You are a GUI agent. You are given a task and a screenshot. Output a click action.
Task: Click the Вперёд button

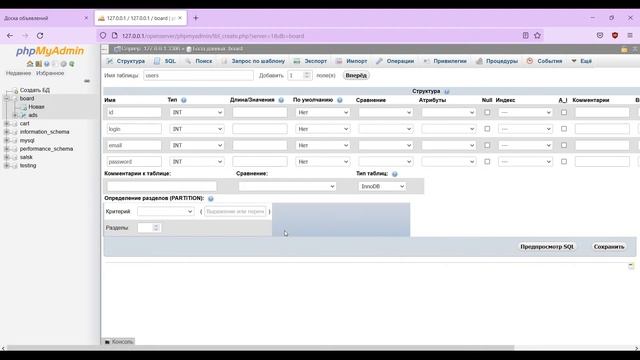coord(356,76)
